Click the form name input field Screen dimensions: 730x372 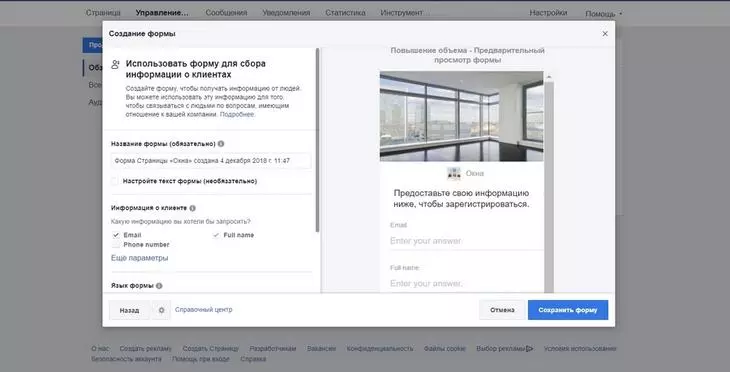pyautogui.click(x=211, y=161)
